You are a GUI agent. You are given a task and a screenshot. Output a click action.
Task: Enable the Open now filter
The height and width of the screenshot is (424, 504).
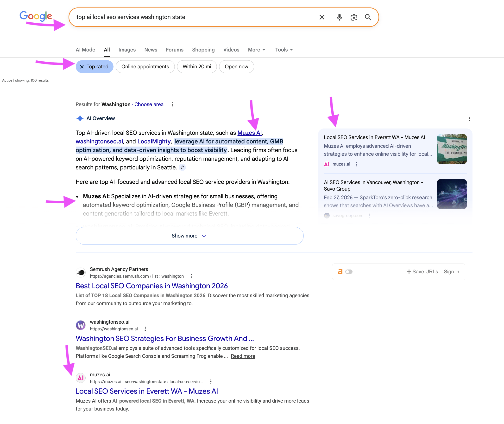pyautogui.click(x=236, y=67)
